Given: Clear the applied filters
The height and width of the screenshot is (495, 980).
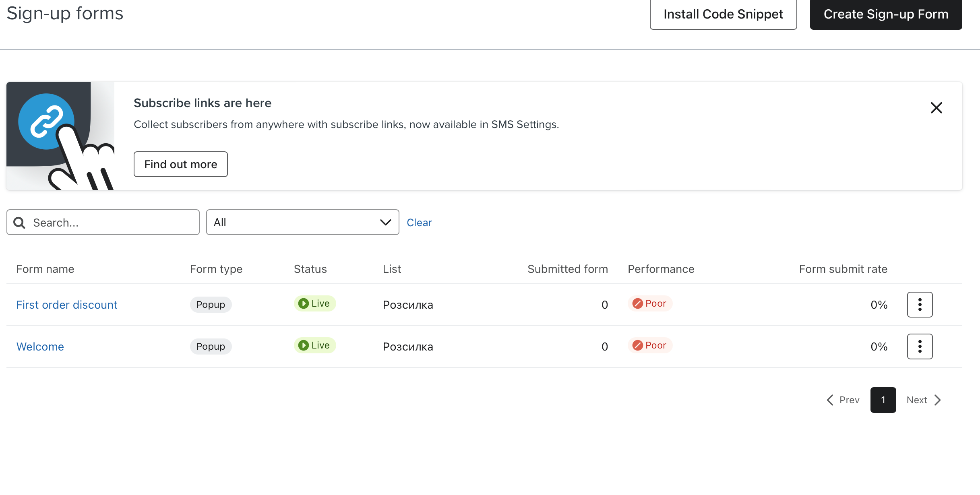Looking at the screenshot, I should point(419,223).
